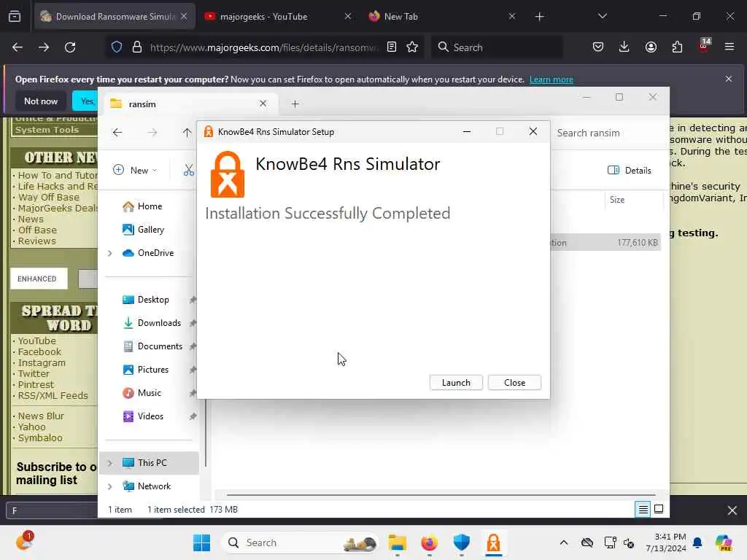
Task: Expand the Network tree node
Action: (x=110, y=486)
